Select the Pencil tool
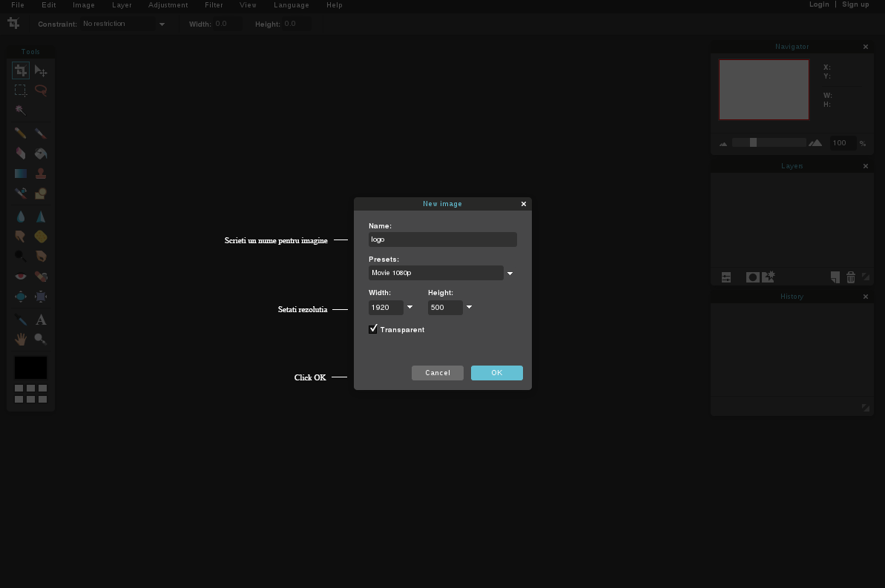Viewport: 885px width, 588px height. (x=20, y=133)
